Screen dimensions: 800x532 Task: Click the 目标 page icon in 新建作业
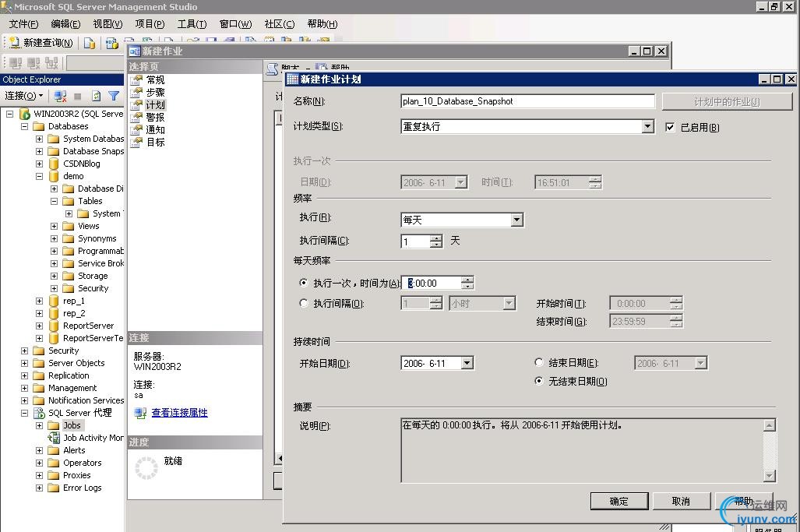click(136, 143)
